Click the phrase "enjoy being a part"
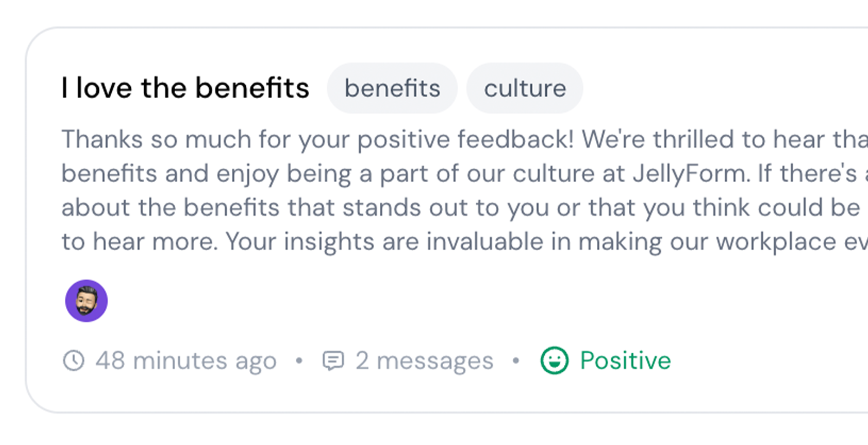This screenshot has height=445, width=868. [x=294, y=174]
